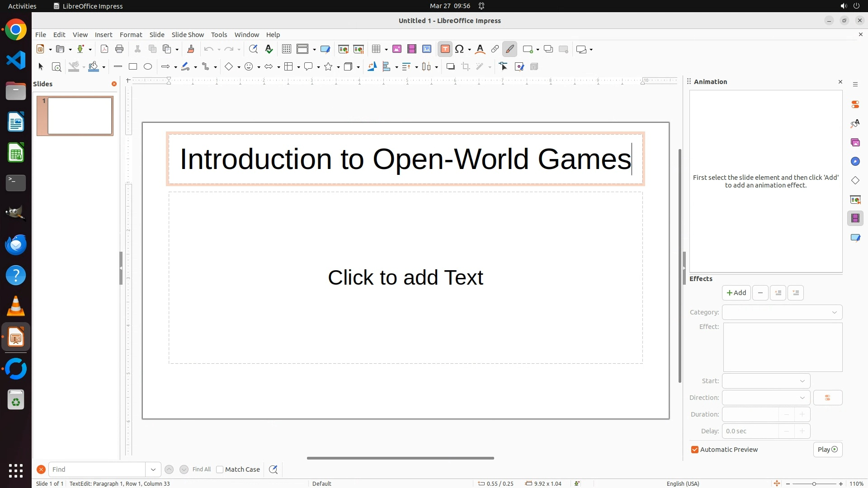Select the Ellipse shape tool
The width and height of the screenshot is (868, 488).
148,67
